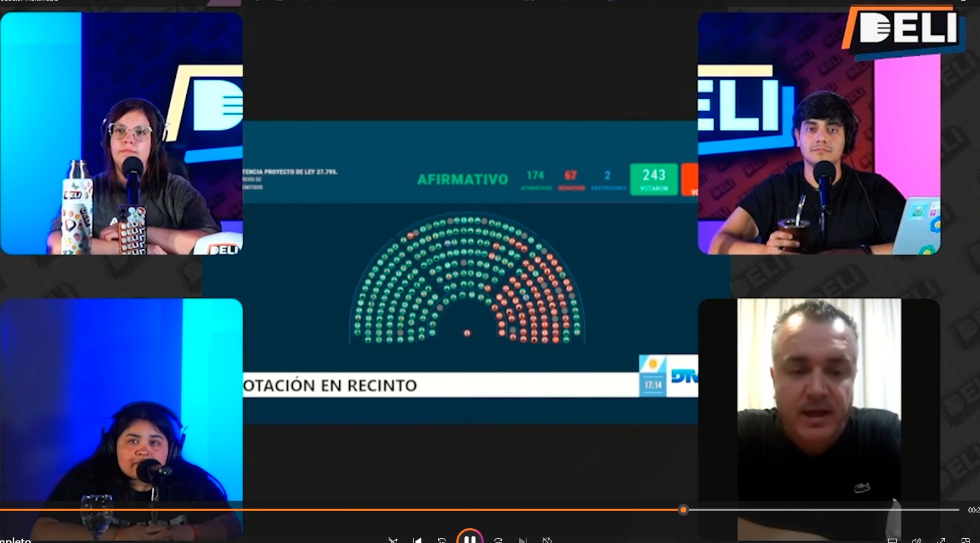The height and width of the screenshot is (543, 980).
Task: Skip forward 30 seconds
Action: point(498,541)
